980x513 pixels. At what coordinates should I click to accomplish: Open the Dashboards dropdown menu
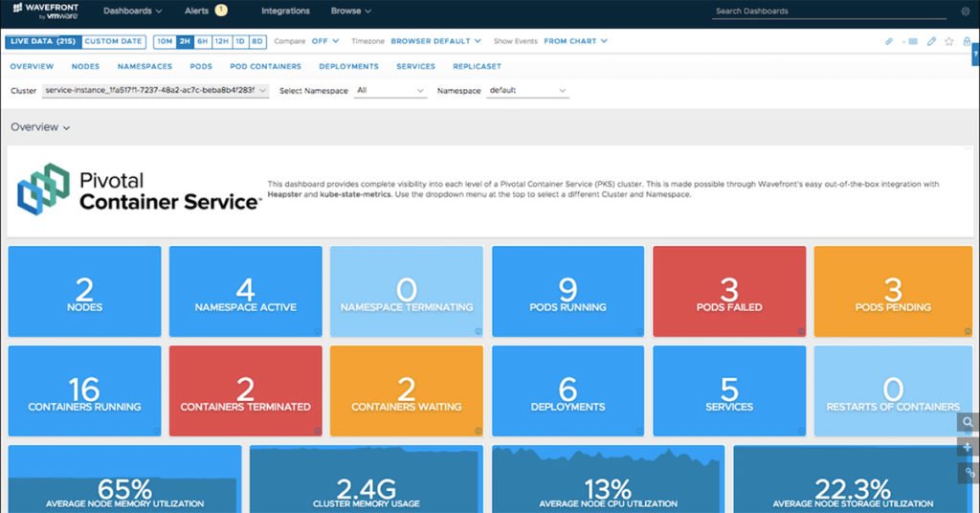tap(132, 11)
